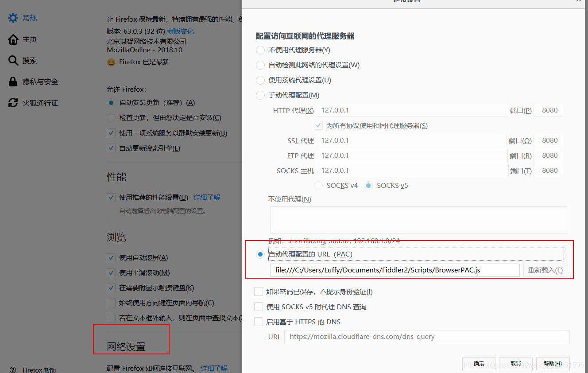Confirm the dialog with 确定 button
The image size is (588, 373).
pos(479,364)
